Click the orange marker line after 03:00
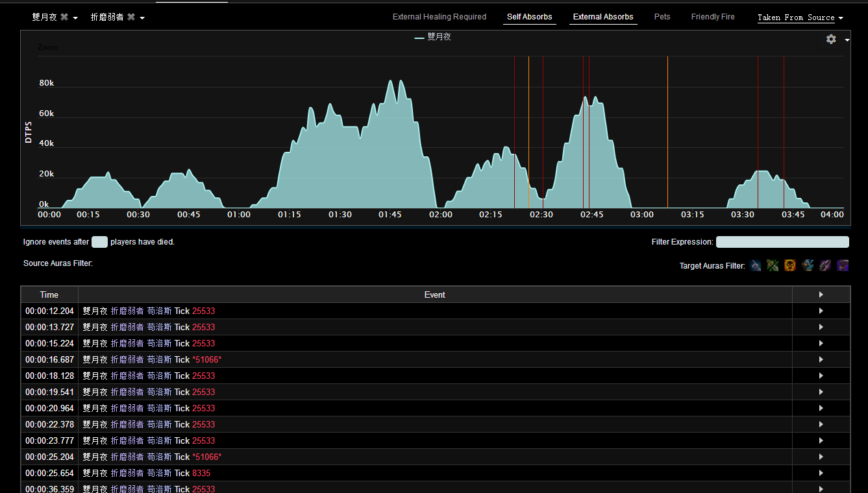868x493 pixels. tap(667, 132)
